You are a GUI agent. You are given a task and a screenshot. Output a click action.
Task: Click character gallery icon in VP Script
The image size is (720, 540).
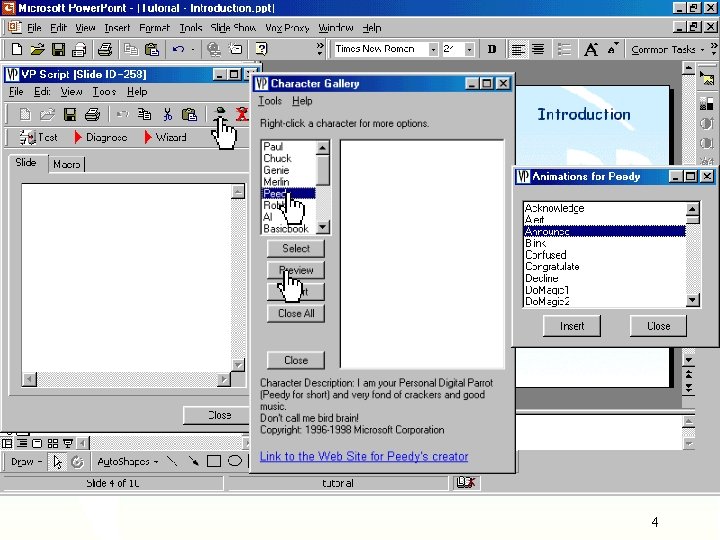pyautogui.click(x=221, y=114)
